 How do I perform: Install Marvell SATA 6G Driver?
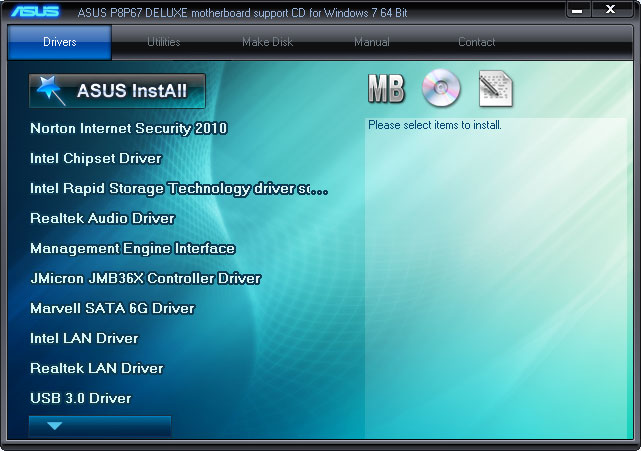(112, 308)
